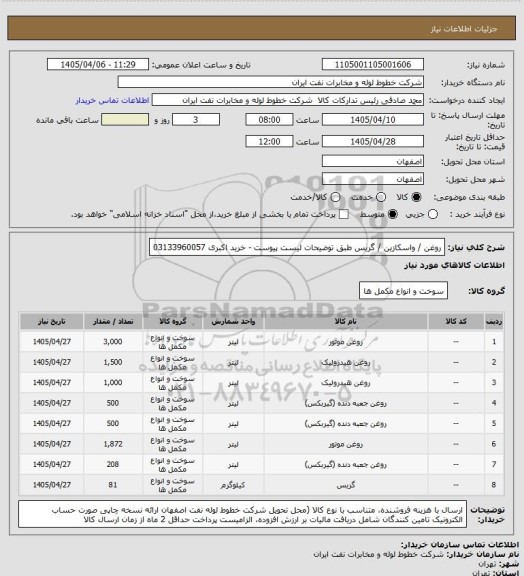Click گریس in row 8
The height and width of the screenshot is (576, 524).
pos(346,485)
